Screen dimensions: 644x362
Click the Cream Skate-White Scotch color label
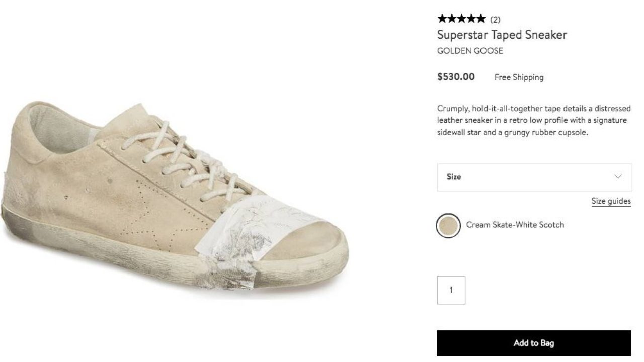[515, 225]
